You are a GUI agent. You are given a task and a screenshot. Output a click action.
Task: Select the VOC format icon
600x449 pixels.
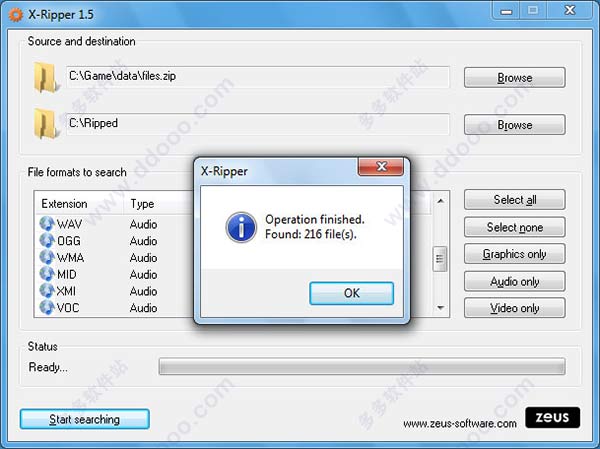(x=47, y=307)
